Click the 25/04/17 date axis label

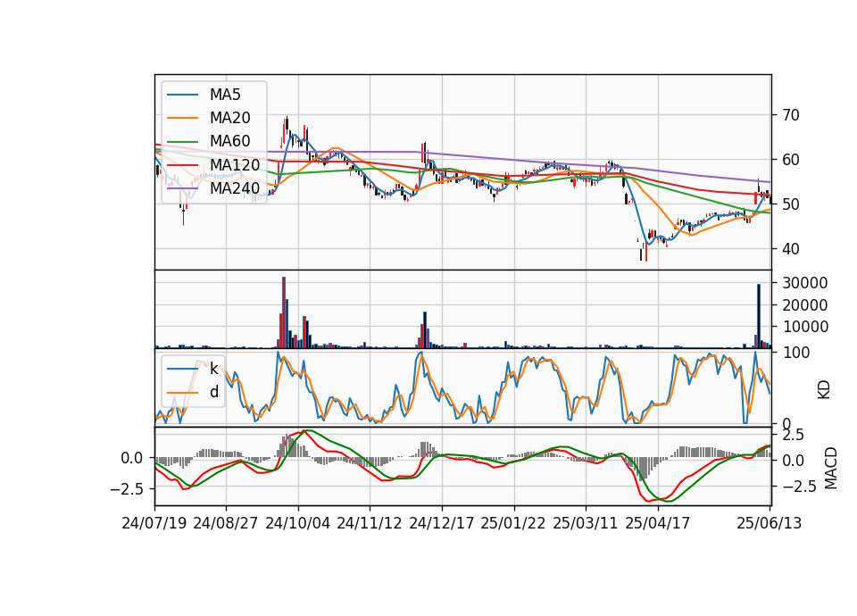point(658,523)
